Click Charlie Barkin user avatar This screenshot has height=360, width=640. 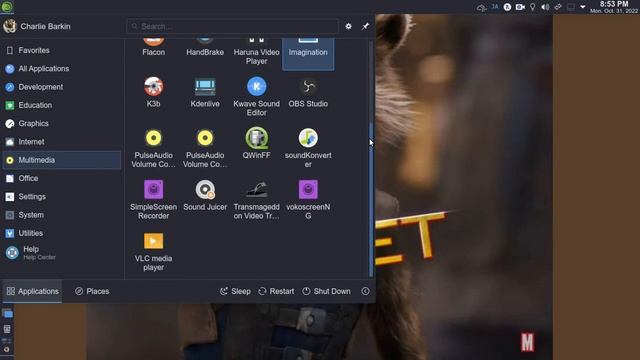tap(10, 26)
